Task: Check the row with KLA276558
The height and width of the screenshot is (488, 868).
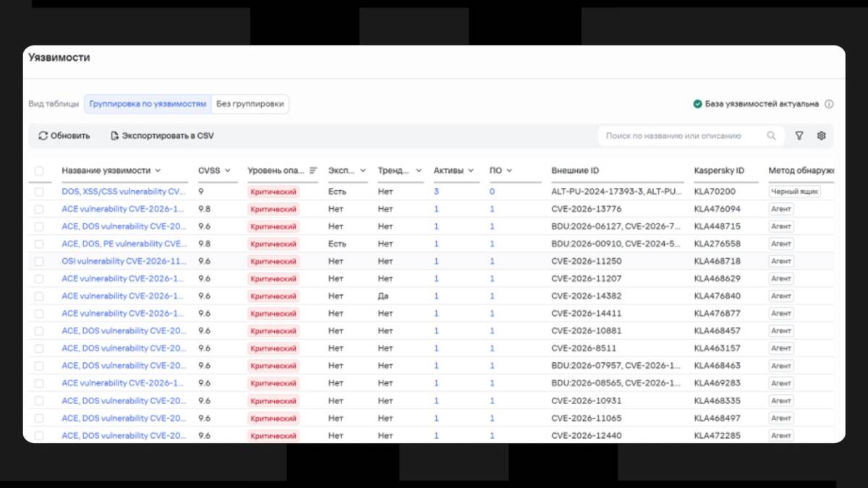Action: click(x=39, y=244)
